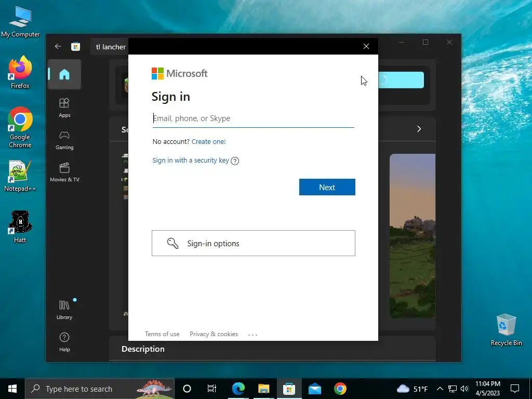Open the volume tray icon
The image size is (532, 399).
click(464, 389)
